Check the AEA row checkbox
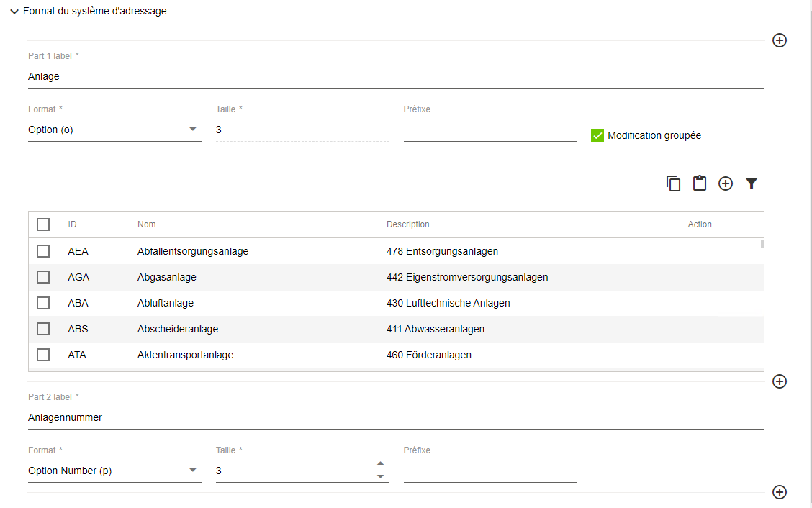 pos(43,251)
